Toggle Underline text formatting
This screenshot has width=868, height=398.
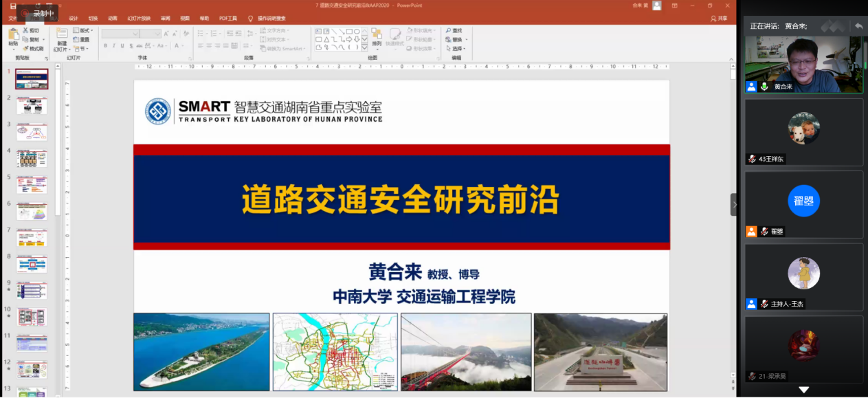122,46
